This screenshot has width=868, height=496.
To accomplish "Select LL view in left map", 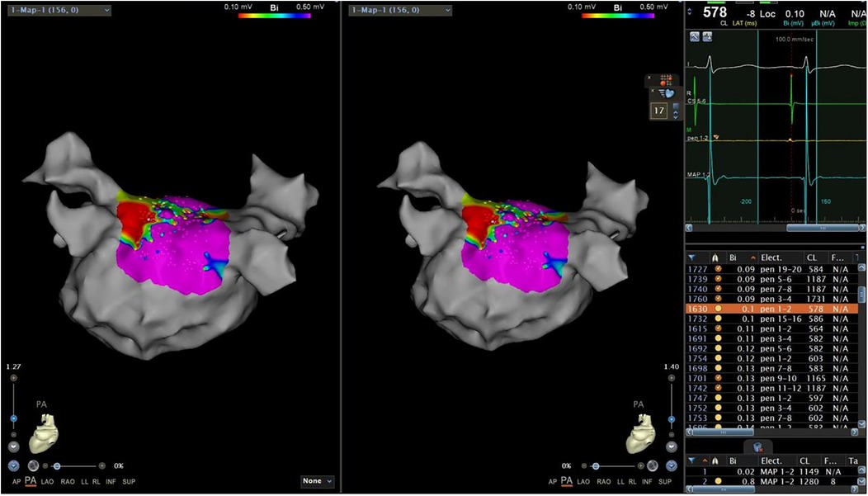I will pyautogui.click(x=85, y=482).
